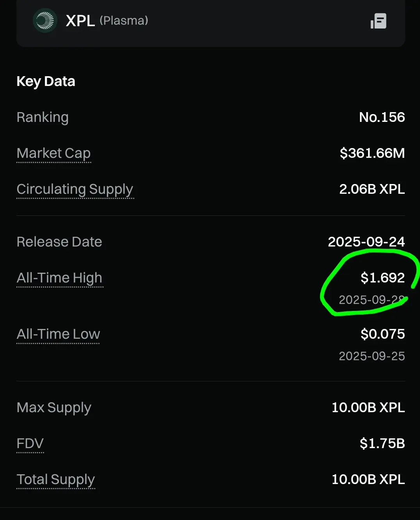Viewport: 420px width, 520px height.
Task: Select the Ranking row label
Action: click(43, 117)
